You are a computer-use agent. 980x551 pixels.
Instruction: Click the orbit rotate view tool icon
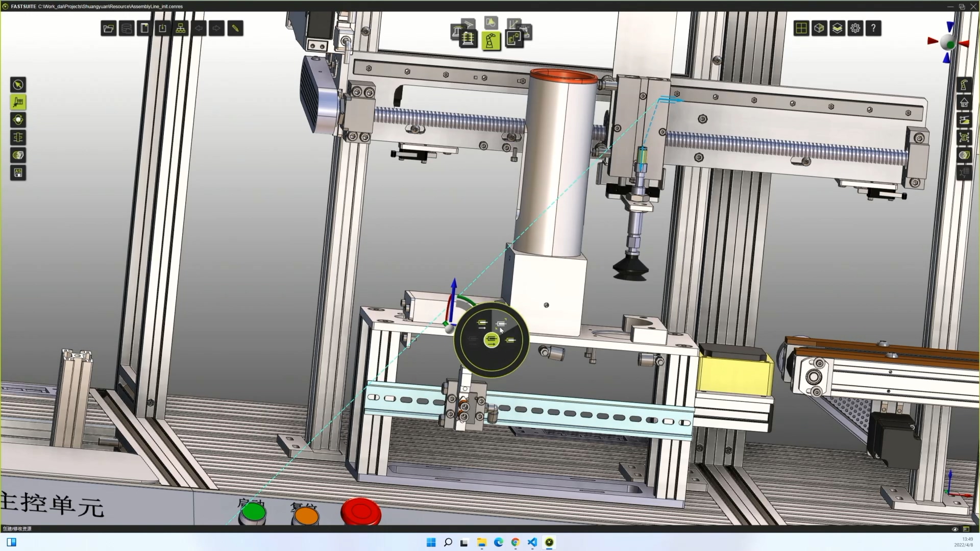[x=18, y=120]
